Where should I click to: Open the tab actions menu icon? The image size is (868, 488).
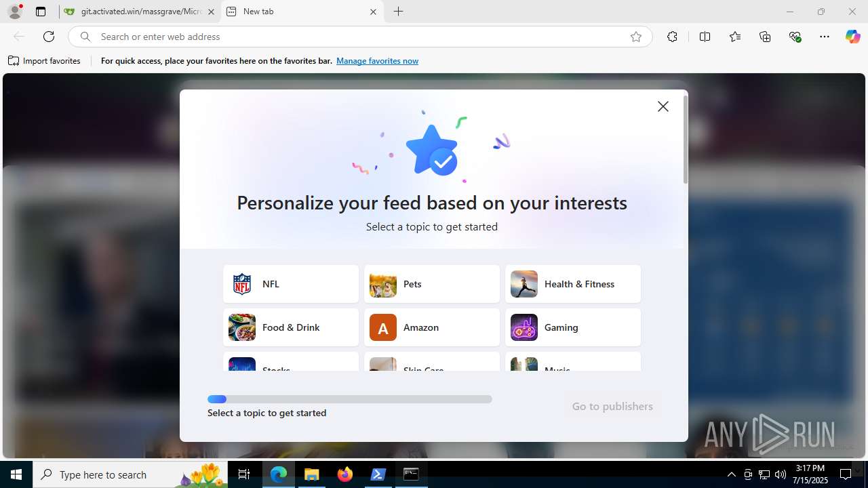click(41, 12)
